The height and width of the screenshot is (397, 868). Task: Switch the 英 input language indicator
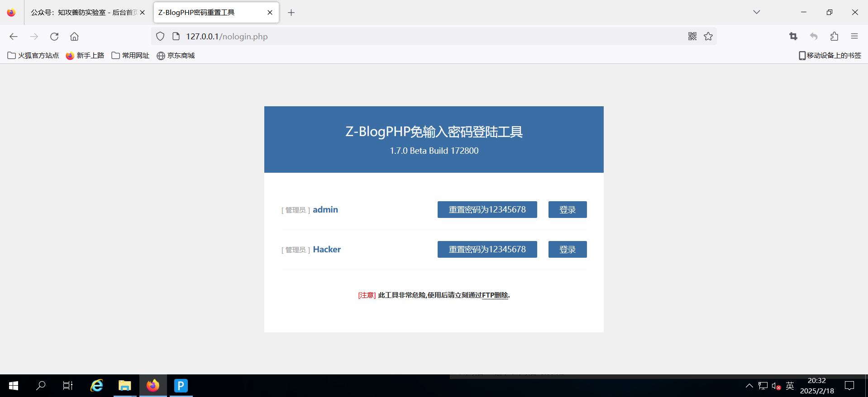point(790,386)
